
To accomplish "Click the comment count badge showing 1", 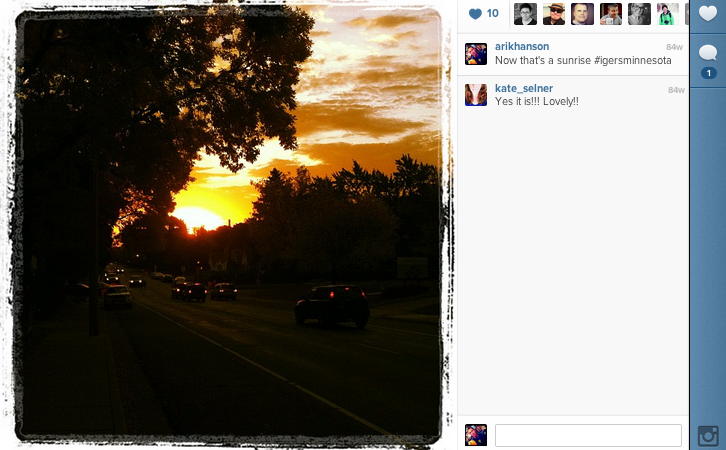I will point(708,73).
